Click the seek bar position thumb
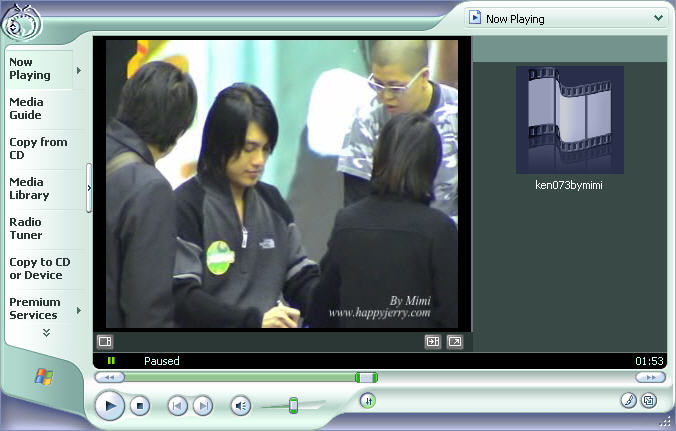This screenshot has height=431, width=676. [x=366, y=378]
